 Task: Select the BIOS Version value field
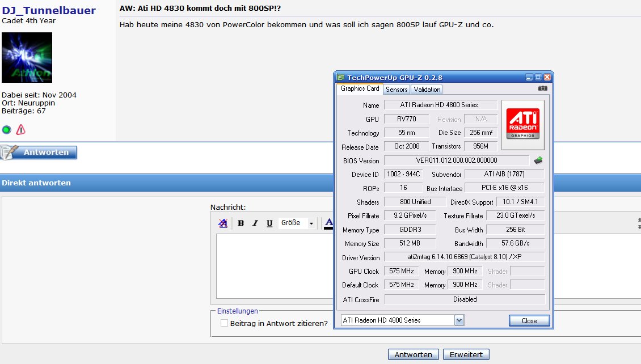pyautogui.click(x=457, y=160)
